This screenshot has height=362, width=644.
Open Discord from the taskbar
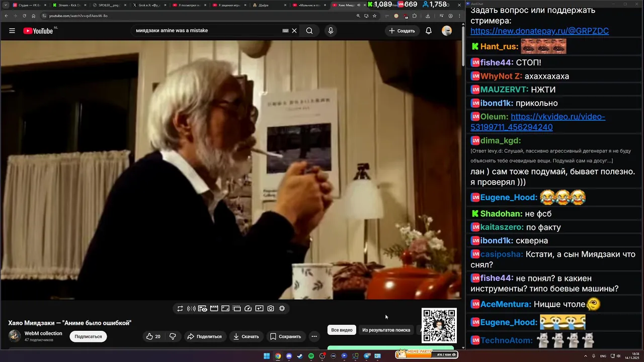(289, 356)
